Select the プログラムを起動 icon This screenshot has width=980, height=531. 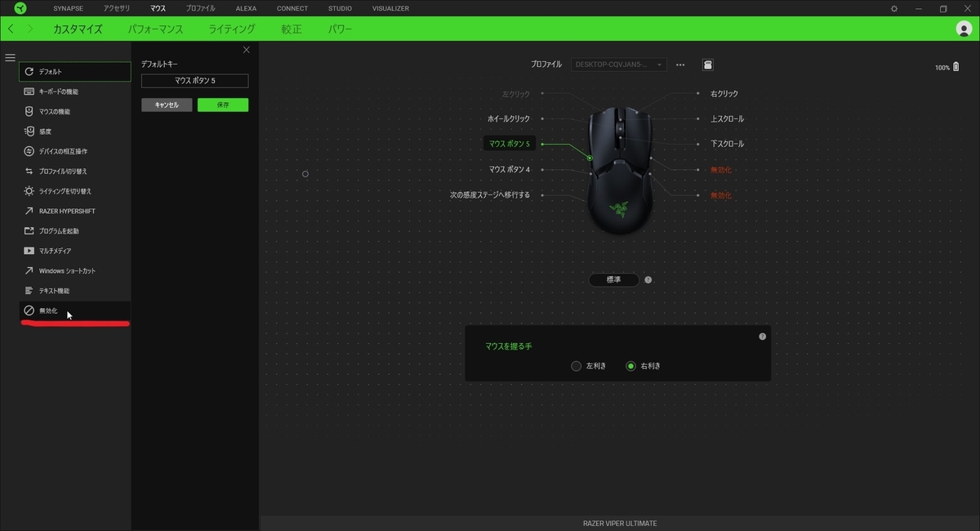(29, 230)
